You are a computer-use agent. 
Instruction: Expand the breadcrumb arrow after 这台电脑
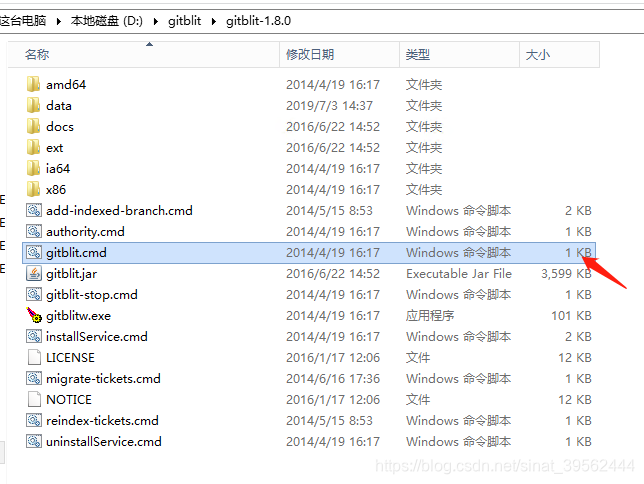coord(59,21)
